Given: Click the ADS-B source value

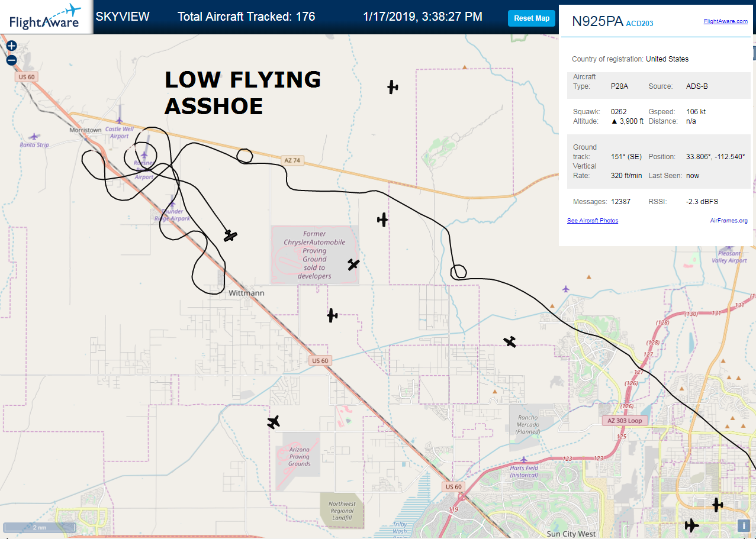Looking at the screenshot, I should [x=697, y=86].
